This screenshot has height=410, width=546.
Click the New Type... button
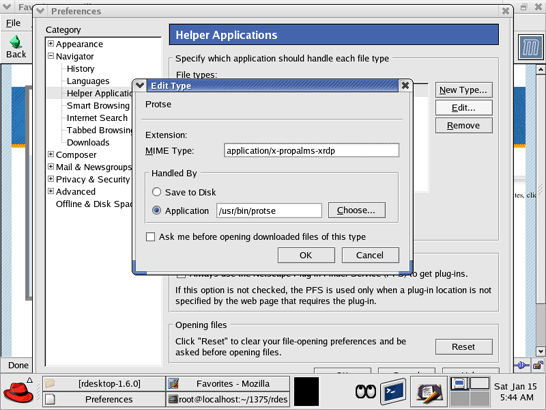pyautogui.click(x=463, y=90)
